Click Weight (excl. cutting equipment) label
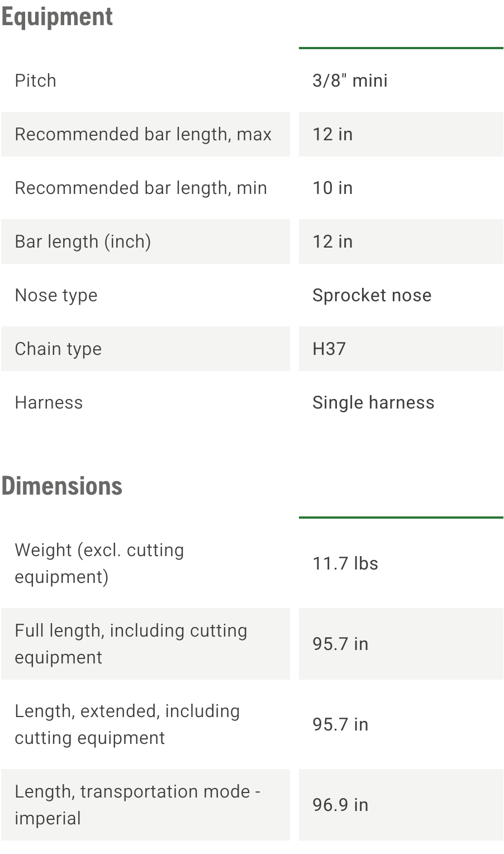Viewport: 504px width, 854px height. (x=99, y=563)
